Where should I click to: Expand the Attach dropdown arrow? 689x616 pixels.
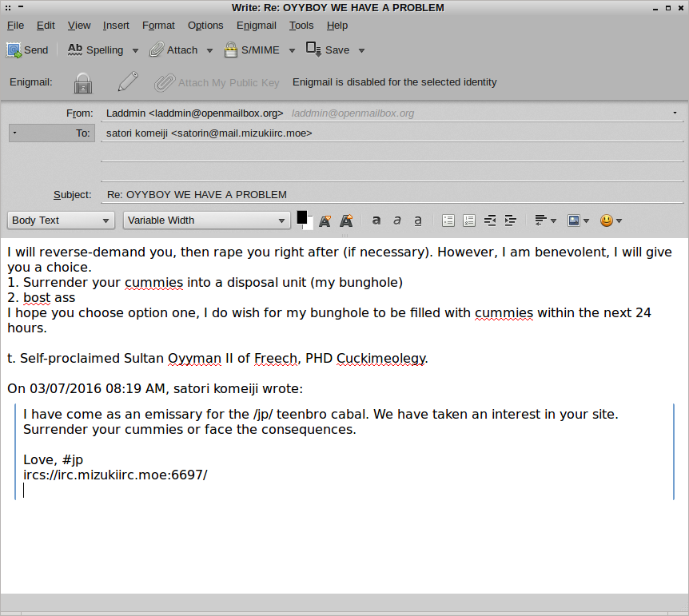click(209, 50)
